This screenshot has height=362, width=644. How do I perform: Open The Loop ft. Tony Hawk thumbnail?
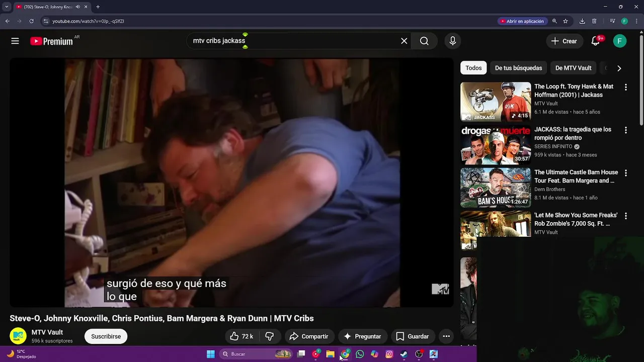tap(496, 102)
